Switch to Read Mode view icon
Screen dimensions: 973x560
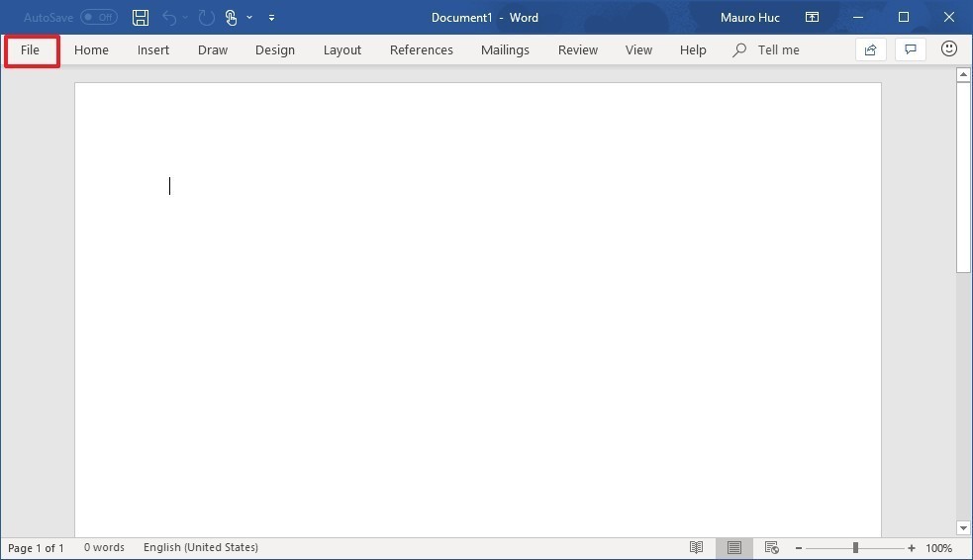tap(696, 547)
